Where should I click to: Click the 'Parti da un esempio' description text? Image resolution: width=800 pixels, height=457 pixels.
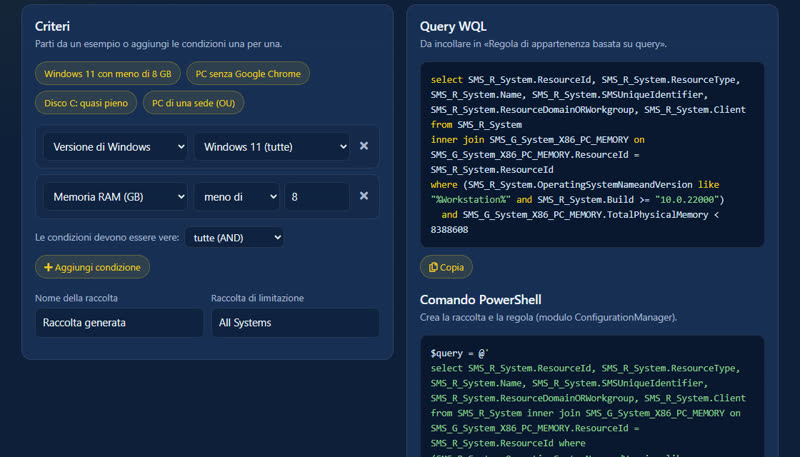click(159, 44)
